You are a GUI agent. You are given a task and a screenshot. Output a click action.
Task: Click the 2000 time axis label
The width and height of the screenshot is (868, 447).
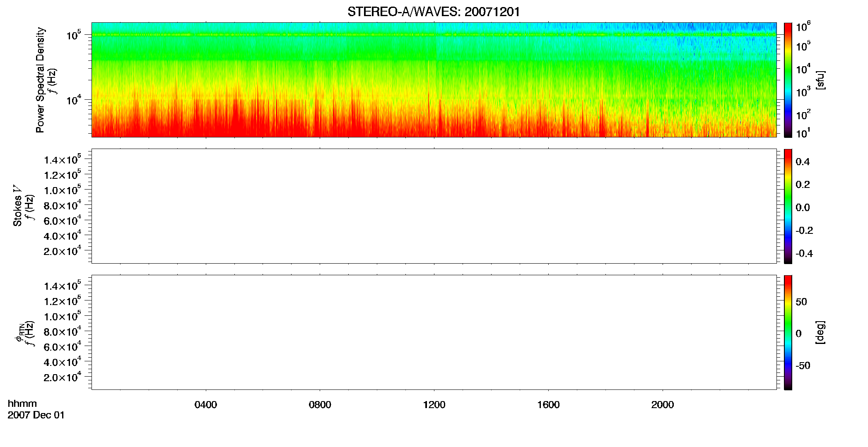click(663, 405)
